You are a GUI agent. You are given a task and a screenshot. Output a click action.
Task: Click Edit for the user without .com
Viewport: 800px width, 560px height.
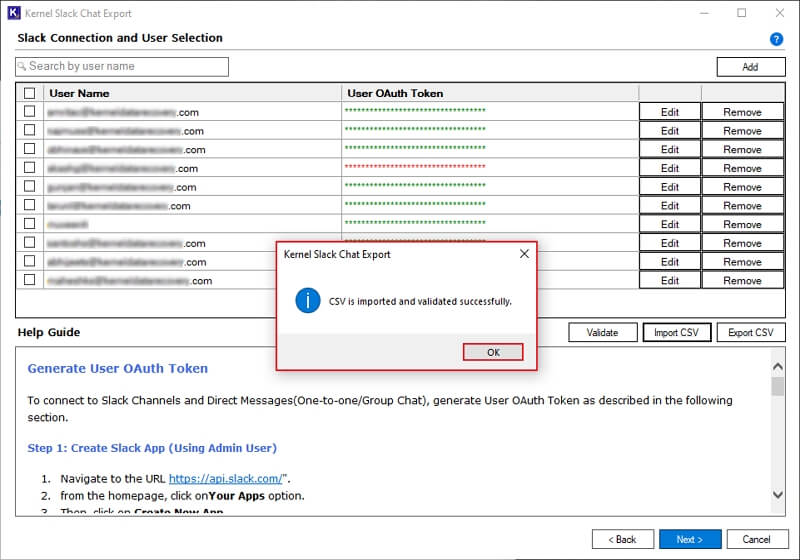pyautogui.click(x=670, y=224)
